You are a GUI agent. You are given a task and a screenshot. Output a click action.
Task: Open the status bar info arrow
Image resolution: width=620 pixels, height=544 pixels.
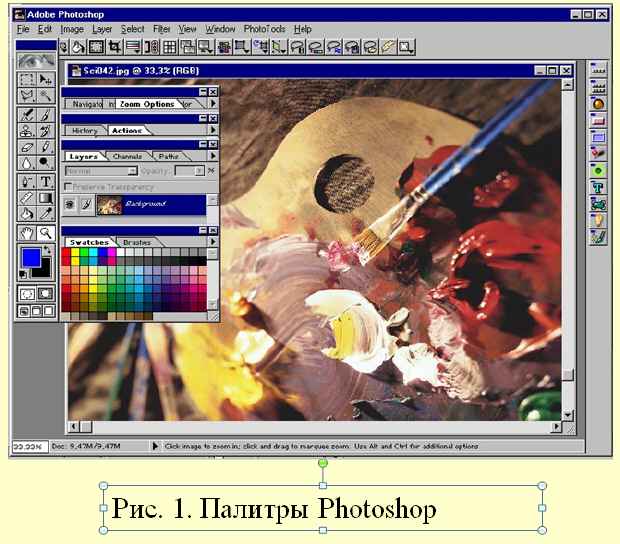tap(155, 446)
